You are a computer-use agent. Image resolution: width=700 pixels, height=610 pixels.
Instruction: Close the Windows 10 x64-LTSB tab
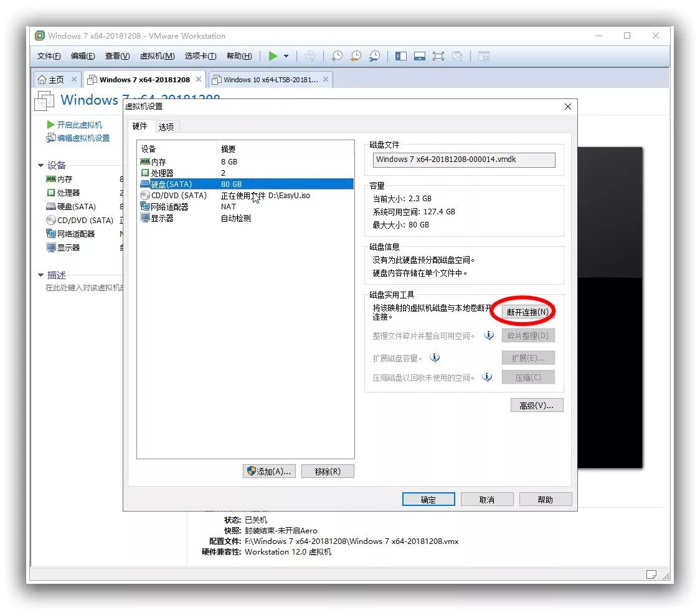pos(326,79)
